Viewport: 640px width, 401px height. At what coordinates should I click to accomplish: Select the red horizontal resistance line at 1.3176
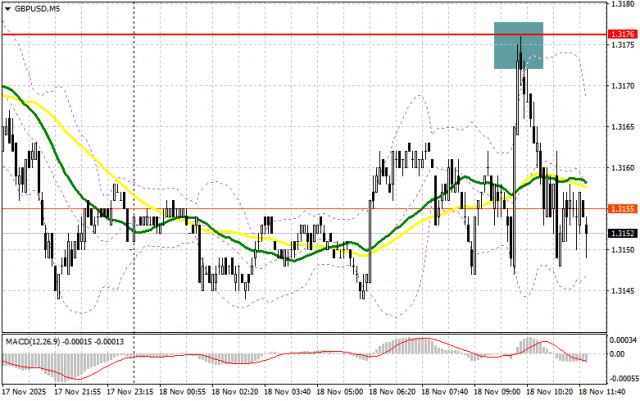coord(304,34)
